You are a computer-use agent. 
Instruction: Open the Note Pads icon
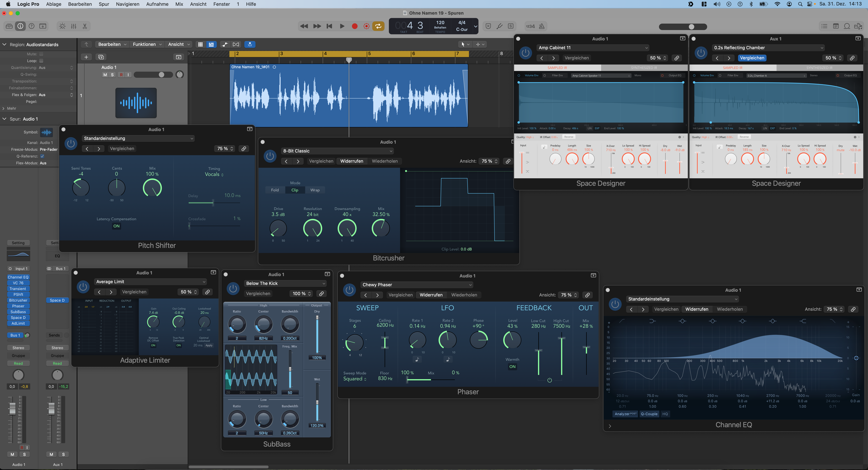(x=836, y=26)
